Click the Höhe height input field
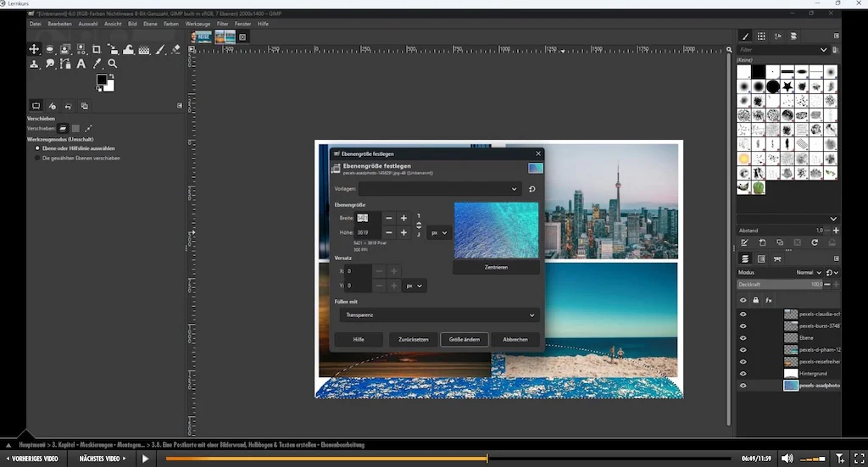This screenshot has height=467, width=868. (x=368, y=232)
